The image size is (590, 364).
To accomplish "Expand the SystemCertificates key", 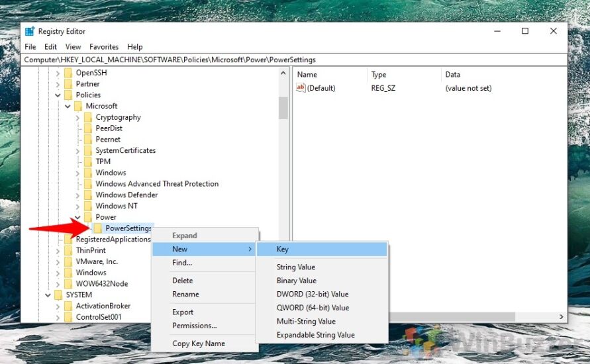I will [x=77, y=151].
